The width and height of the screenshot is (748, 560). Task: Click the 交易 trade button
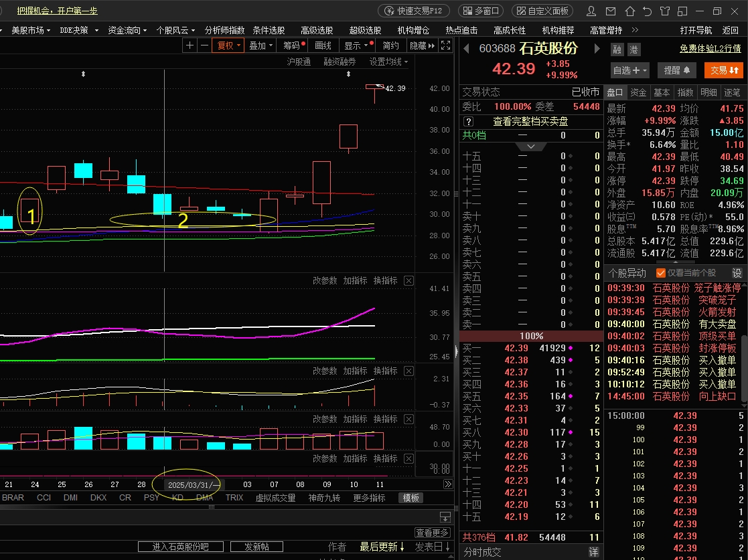724,70
